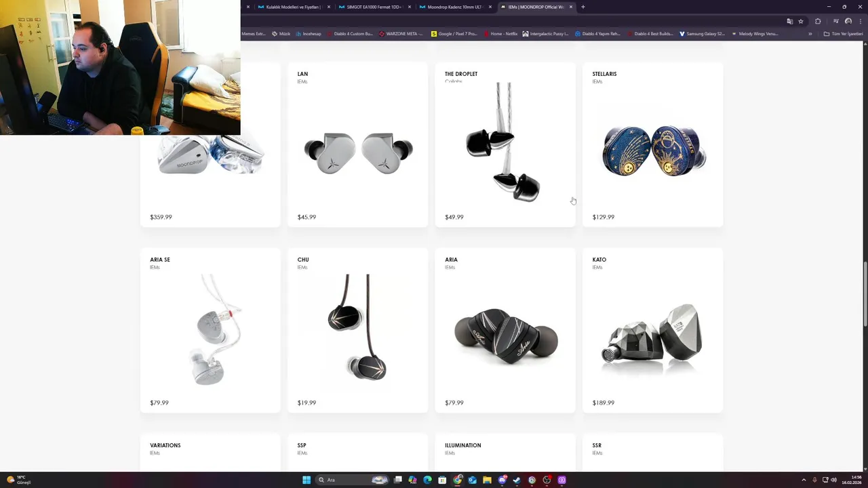
Task: Open the STELLARIS blue earphone image
Action: tap(654, 150)
